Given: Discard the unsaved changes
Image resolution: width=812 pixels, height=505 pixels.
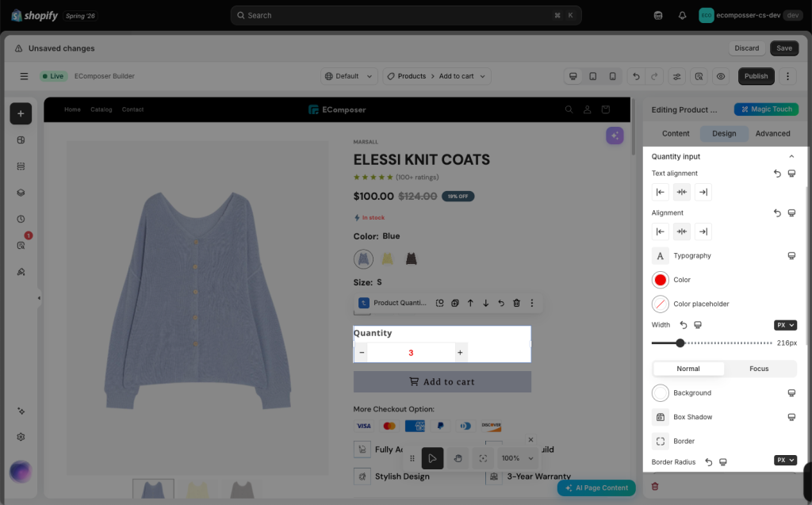Looking at the screenshot, I should (746, 48).
